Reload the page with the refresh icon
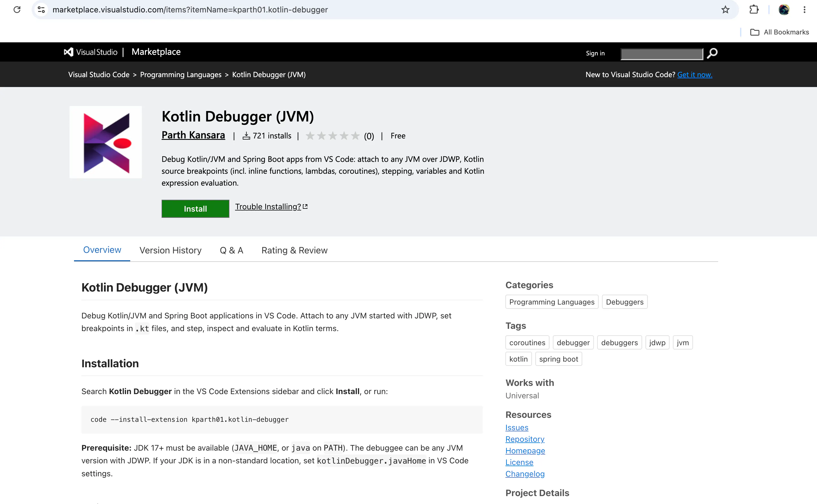This screenshot has height=504, width=817. [17, 10]
